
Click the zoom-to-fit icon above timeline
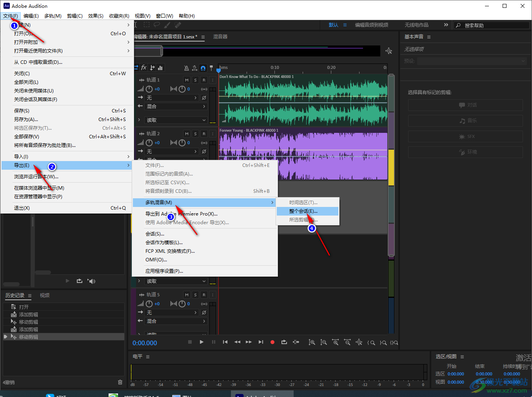tap(389, 51)
